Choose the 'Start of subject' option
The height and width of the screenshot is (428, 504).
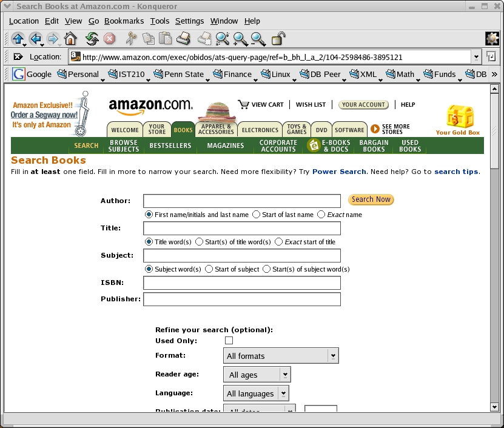(x=209, y=269)
